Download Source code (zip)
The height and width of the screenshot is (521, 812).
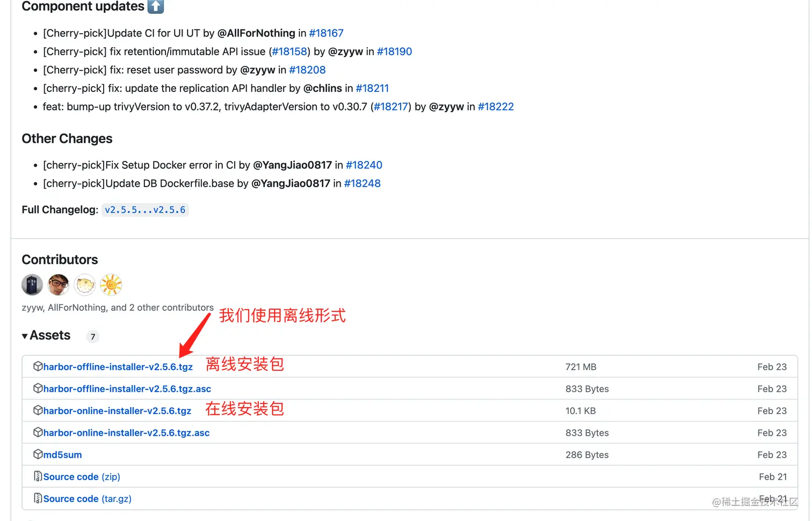(x=82, y=477)
